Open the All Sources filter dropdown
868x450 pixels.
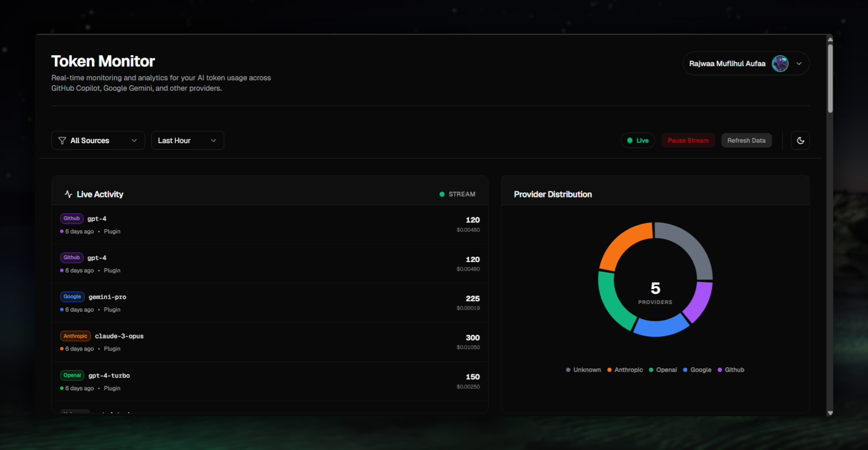tap(98, 141)
